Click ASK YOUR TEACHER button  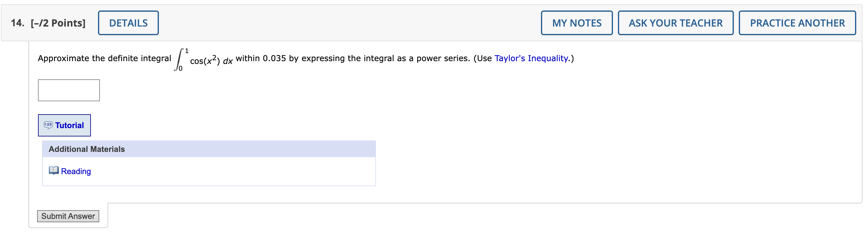[675, 23]
